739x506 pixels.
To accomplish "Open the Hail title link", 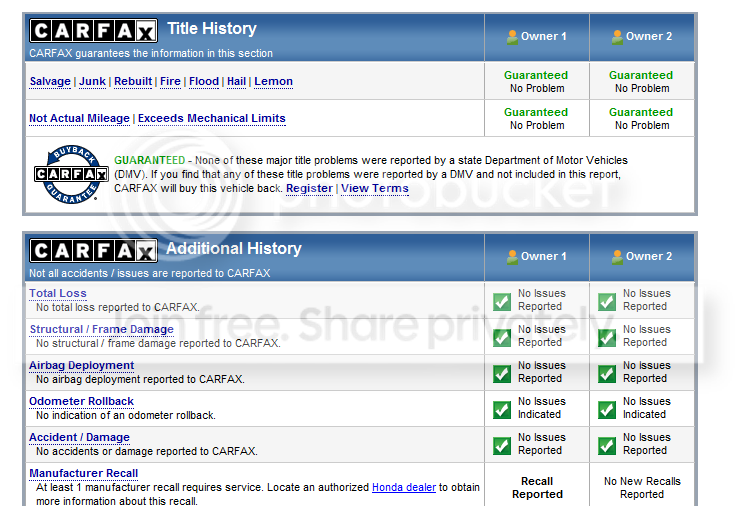I will click(x=237, y=82).
